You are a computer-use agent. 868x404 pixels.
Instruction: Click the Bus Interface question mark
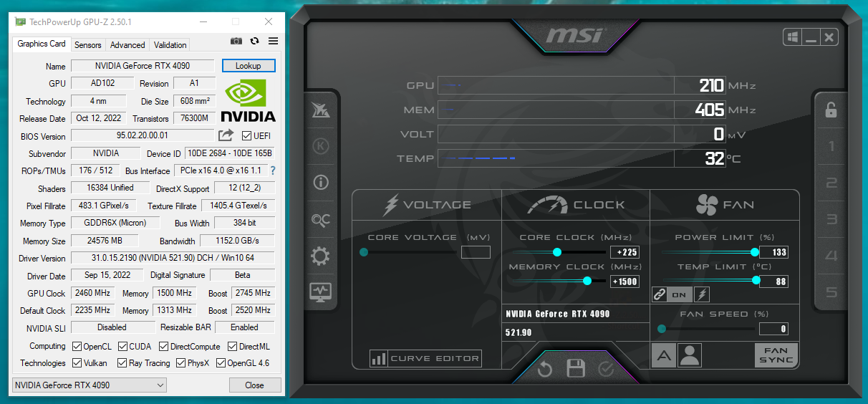click(x=273, y=170)
